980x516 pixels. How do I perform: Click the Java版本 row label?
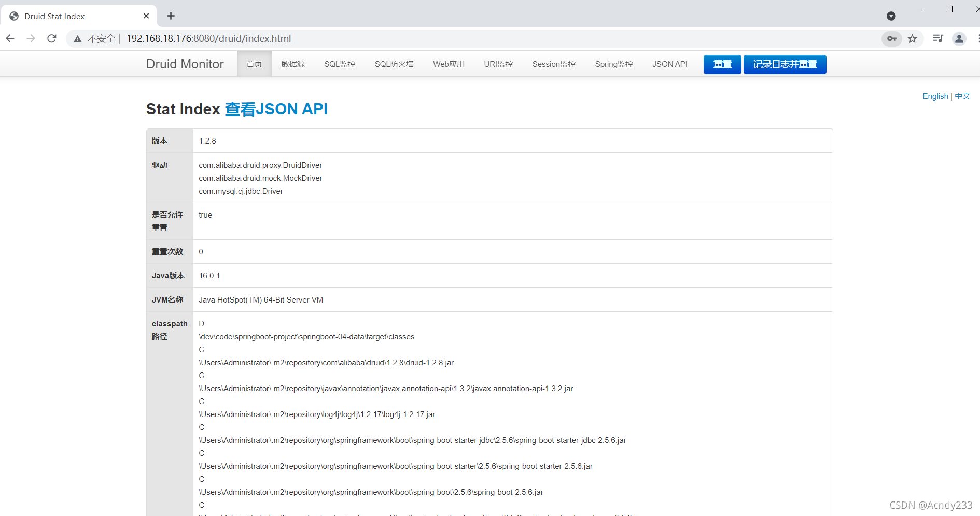(168, 276)
